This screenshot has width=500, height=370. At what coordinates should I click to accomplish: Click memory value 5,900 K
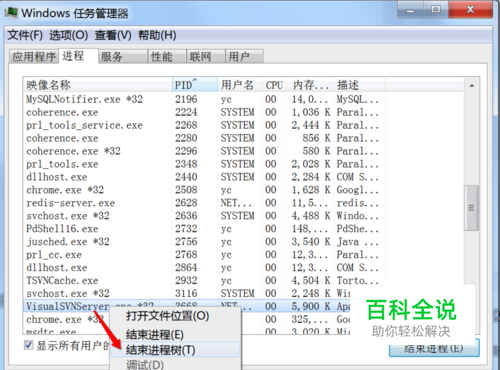click(x=311, y=306)
